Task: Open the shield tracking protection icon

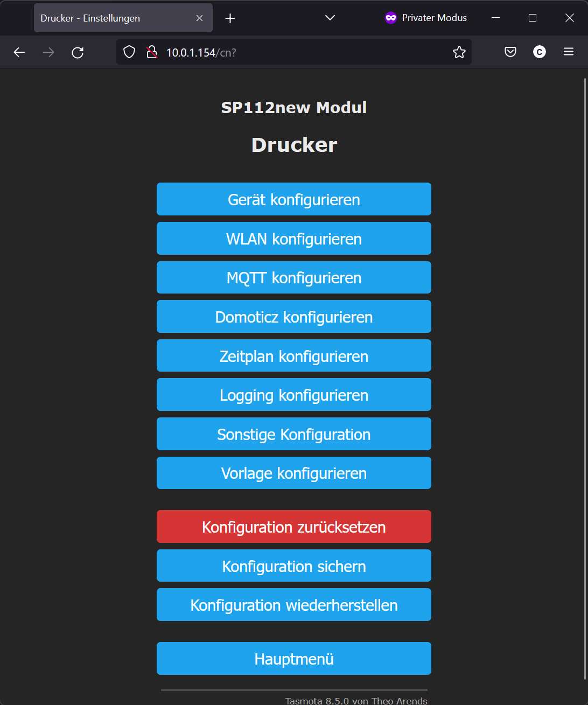Action: point(129,52)
